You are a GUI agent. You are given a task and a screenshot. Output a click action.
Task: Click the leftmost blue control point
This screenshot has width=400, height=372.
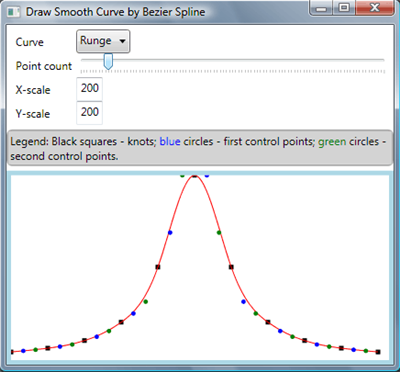[23, 351]
